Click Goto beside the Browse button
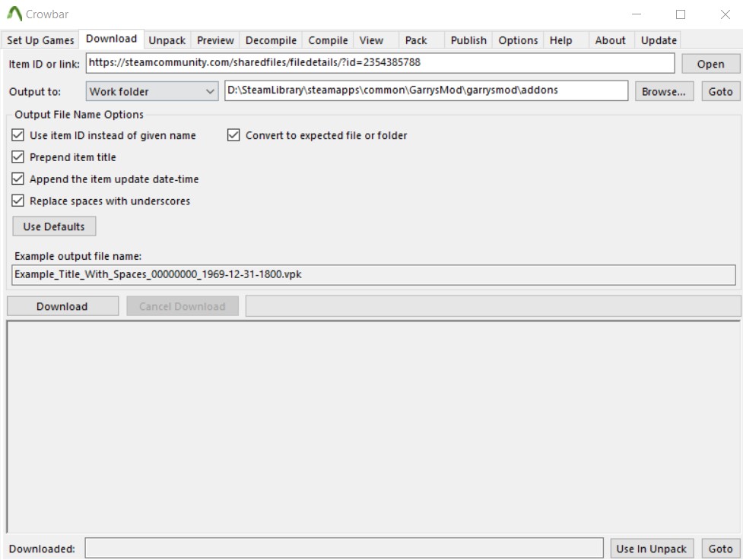 pyautogui.click(x=720, y=91)
